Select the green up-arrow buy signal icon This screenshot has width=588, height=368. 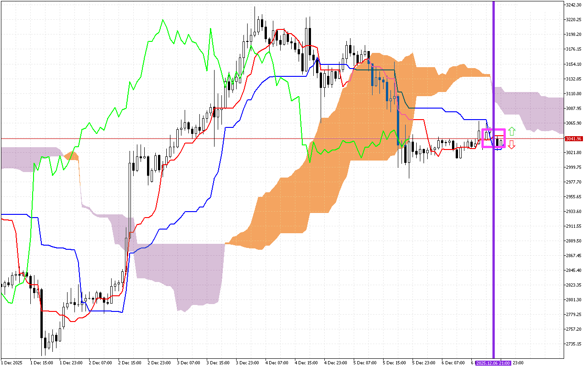513,130
